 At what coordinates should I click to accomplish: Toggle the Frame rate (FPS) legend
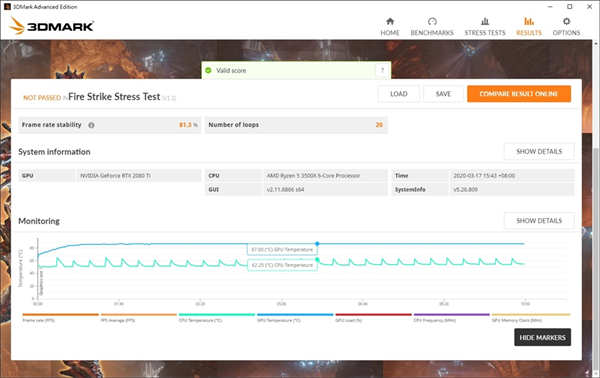point(60,318)
